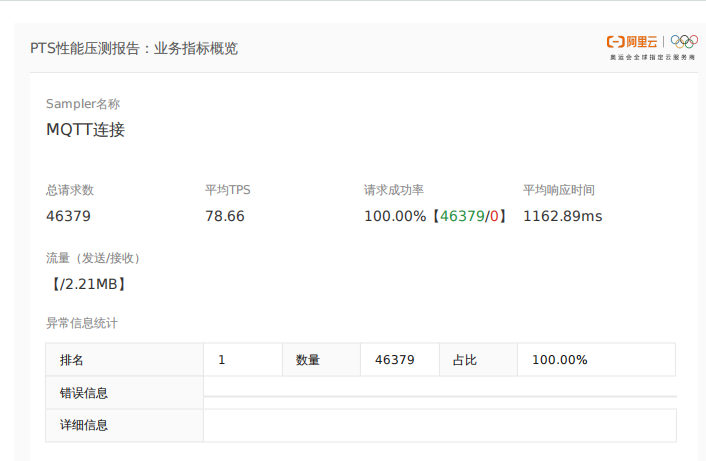
Task: Select rank value '1' in the table
Action: coord(222,360)
